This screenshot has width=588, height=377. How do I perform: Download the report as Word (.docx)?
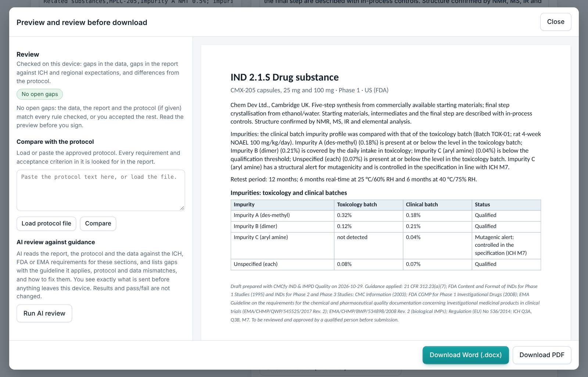(x=466, y=355)
